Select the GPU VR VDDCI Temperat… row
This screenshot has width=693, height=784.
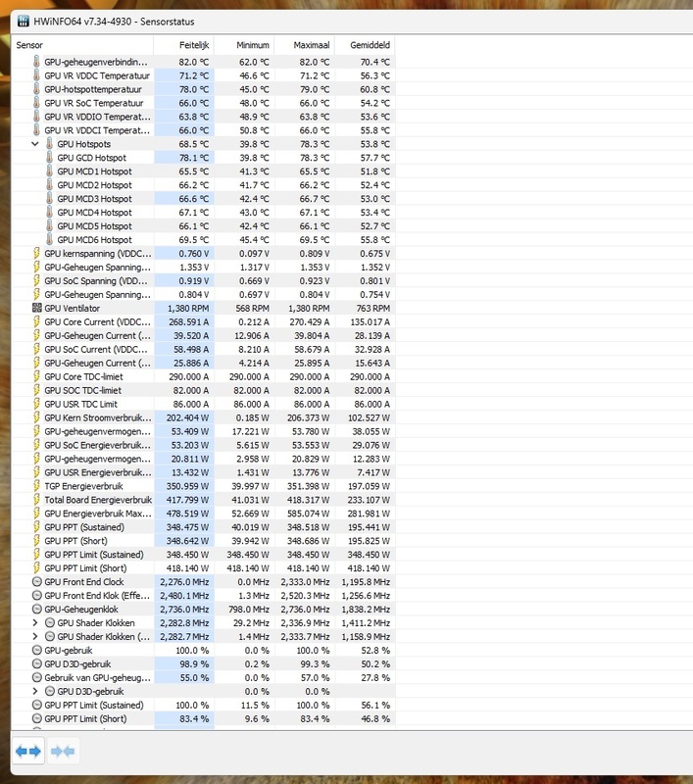pos(203,130)
